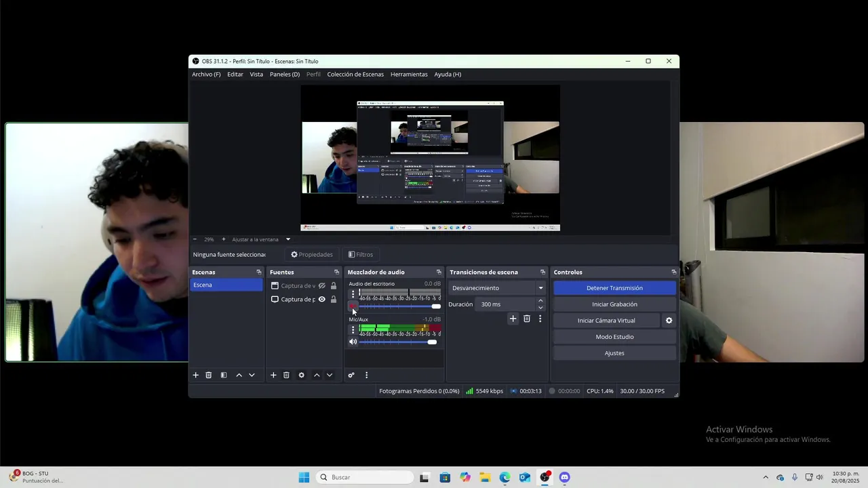The width and height of the screenshot is (868, 488).
Task: Remove selected scene with trash icon
Action: (209, 375)
